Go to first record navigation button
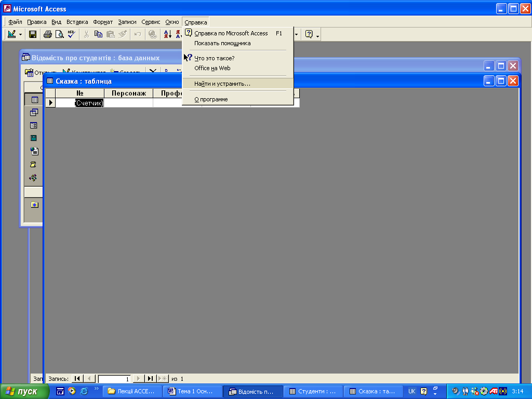 (x=77, y=379)
